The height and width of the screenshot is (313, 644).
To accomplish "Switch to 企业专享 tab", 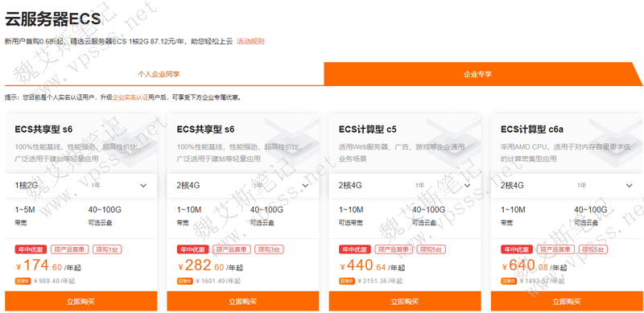I will click(477, 74).
